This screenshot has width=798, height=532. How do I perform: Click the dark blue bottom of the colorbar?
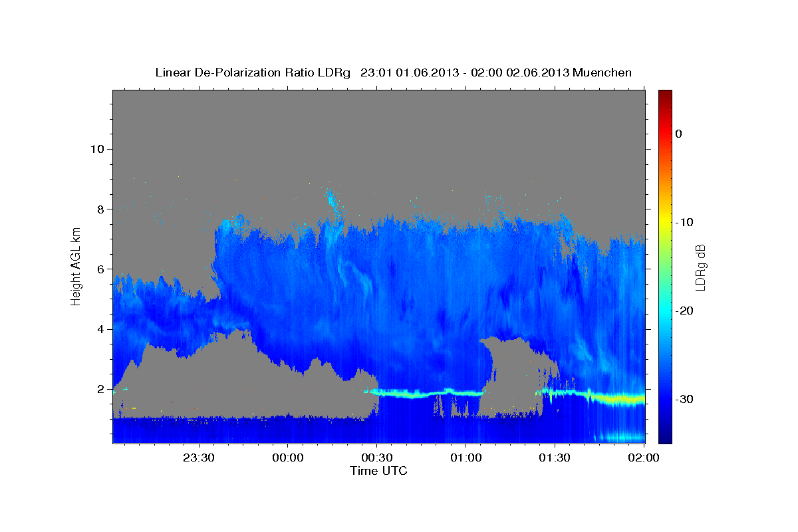click(x=665, y=437)
